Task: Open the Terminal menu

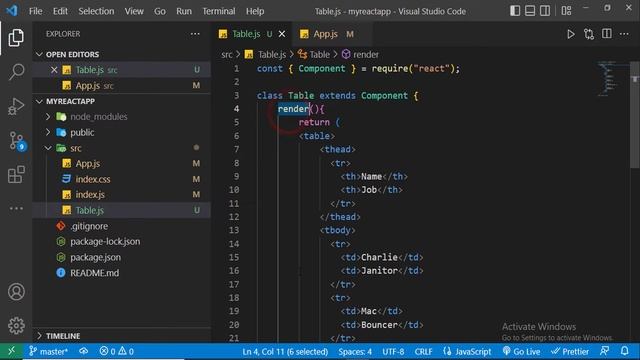Action: [x=219, y=11]
